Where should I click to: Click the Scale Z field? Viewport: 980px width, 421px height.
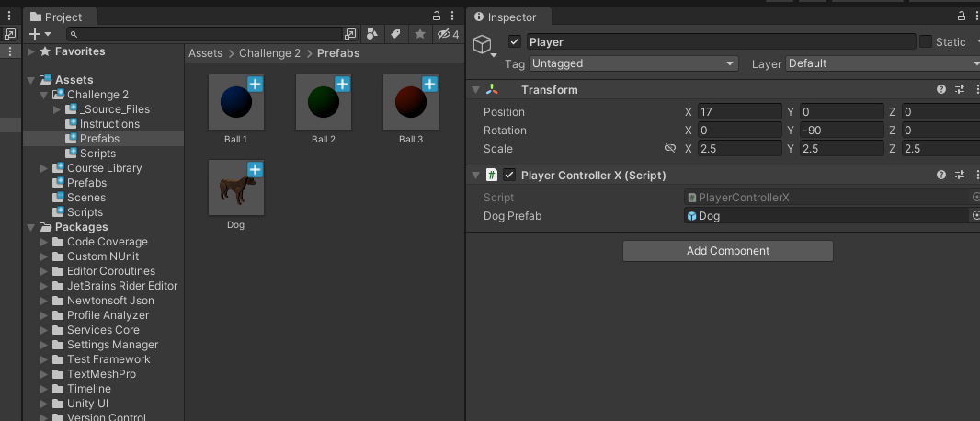click(x=940, y=149)
